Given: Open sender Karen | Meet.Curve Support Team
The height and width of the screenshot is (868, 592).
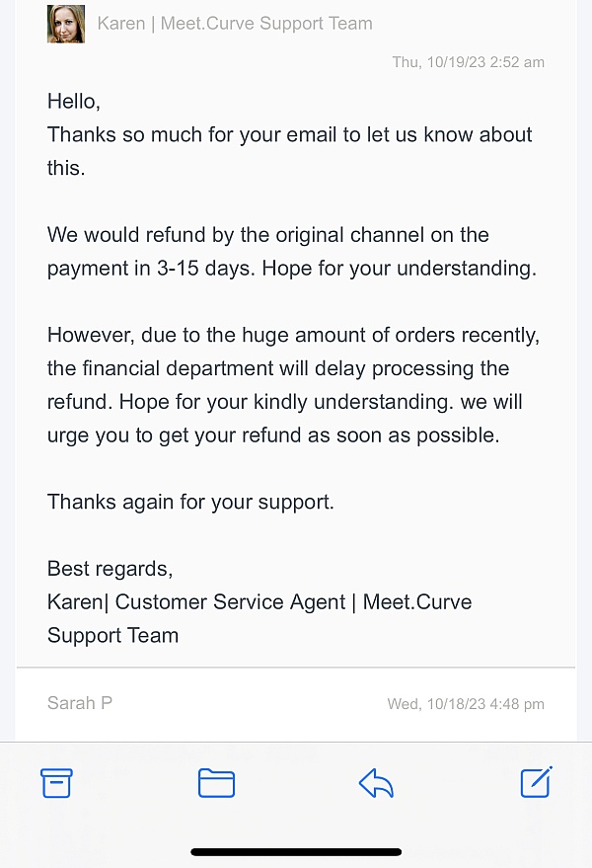Looking at the screenshot, I should (x=235, y=24).
